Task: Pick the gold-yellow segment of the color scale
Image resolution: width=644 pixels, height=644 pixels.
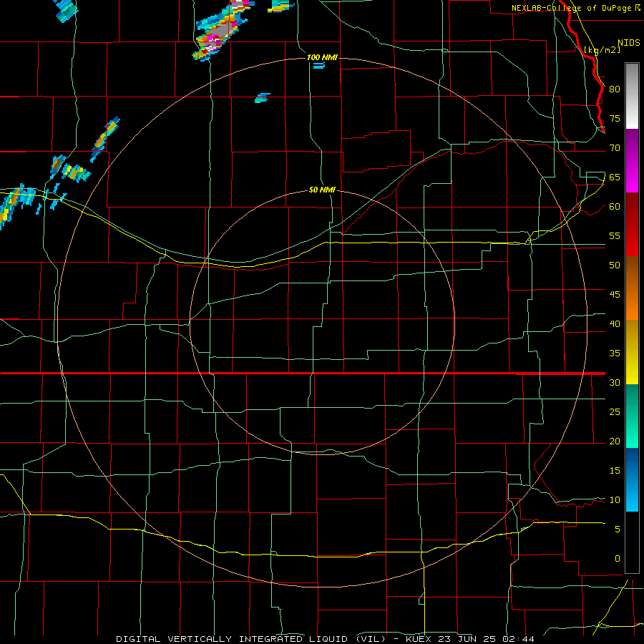Action: coord(632,352)
